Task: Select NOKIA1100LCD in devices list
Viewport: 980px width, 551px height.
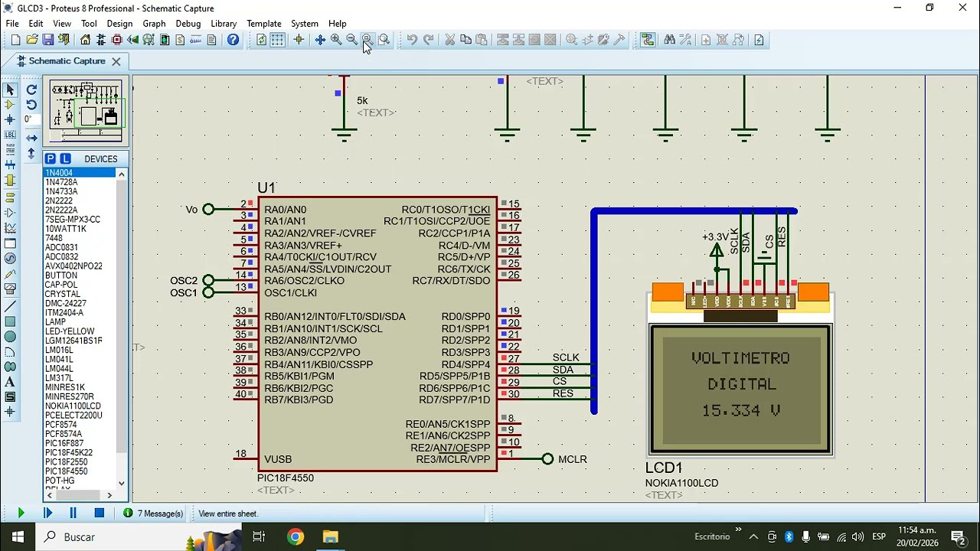Action: click(73, 406)
